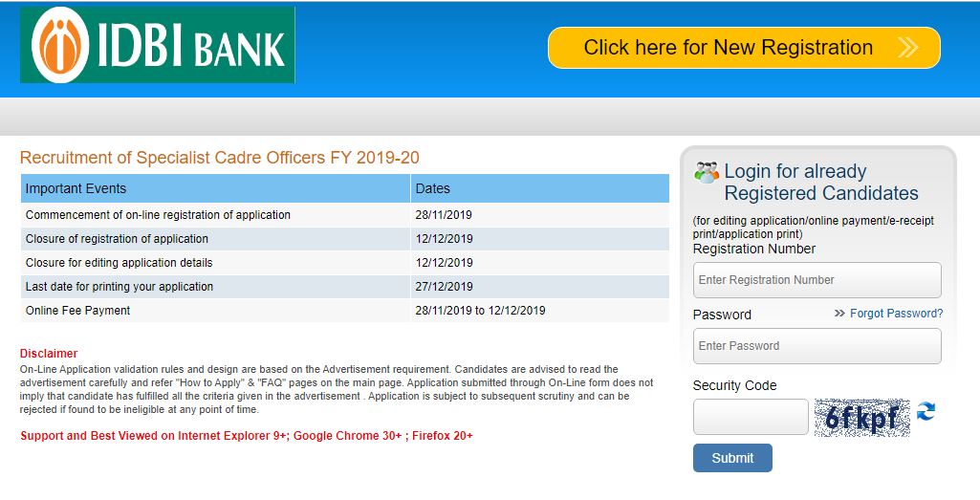This screenshot has width=980, height=500.
Task: Focus the Enter Password field
Action: tap(817, 346)
